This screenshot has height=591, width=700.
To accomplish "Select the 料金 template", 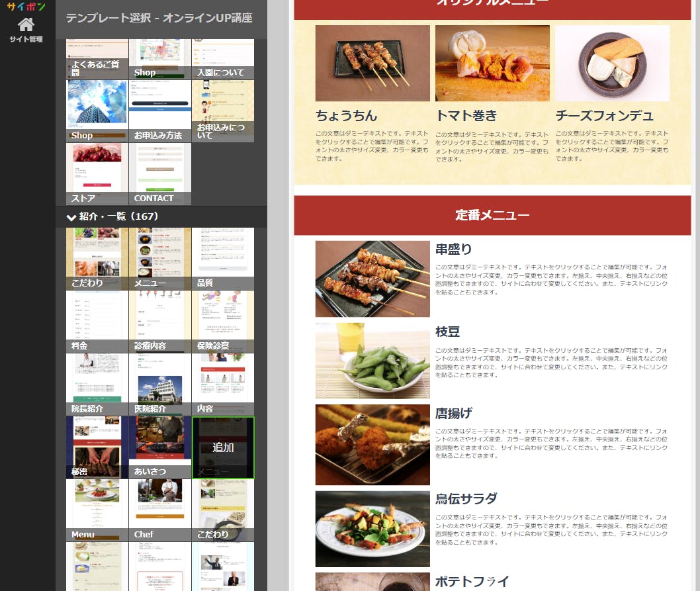I will tap(97, 322).
